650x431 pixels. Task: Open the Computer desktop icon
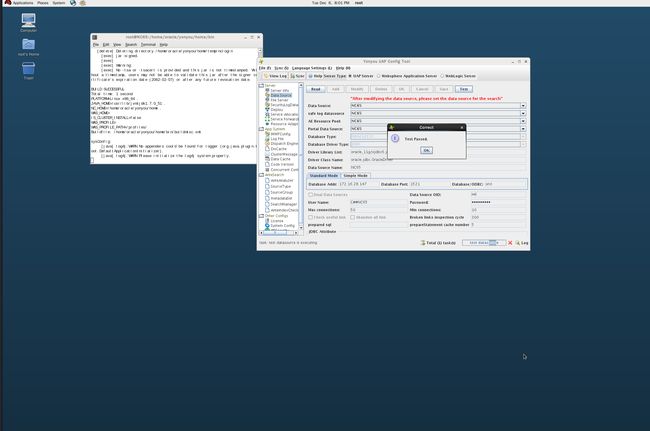(x=28, y=20)
